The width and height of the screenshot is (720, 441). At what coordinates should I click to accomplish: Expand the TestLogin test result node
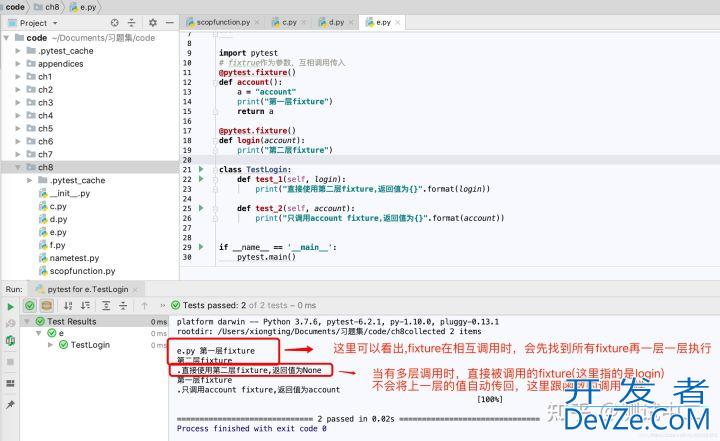click(51, 345)
